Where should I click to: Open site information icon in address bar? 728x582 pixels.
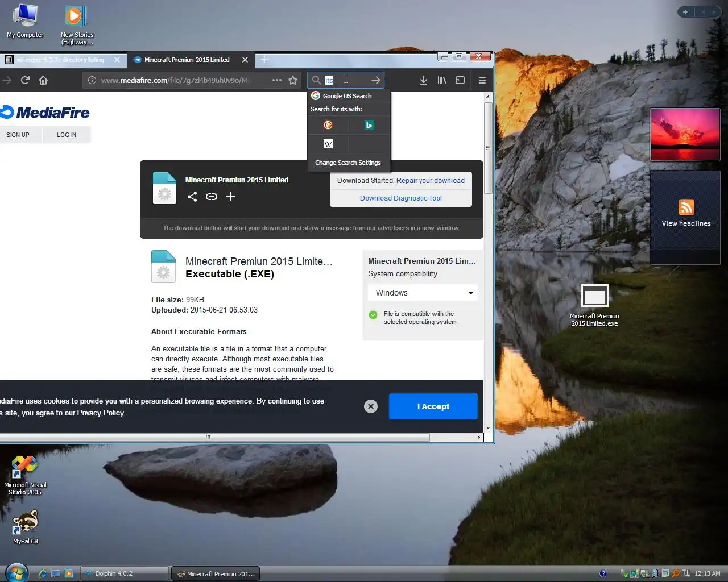(x=92, y=80)
